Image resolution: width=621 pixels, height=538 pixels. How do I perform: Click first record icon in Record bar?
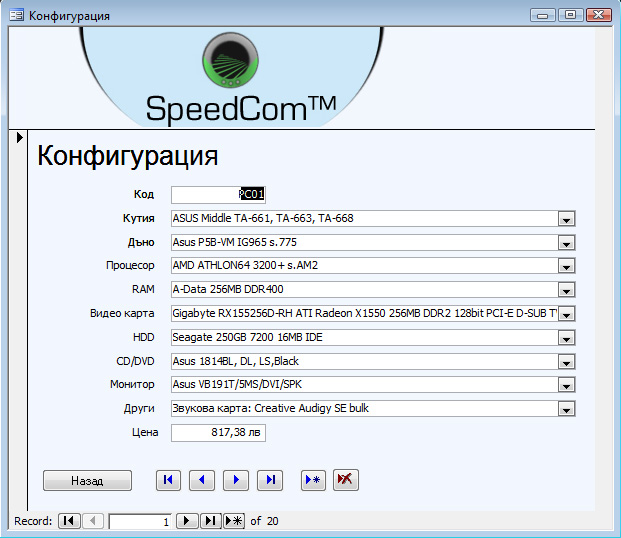pyautogui.click(x=69, y=521)
